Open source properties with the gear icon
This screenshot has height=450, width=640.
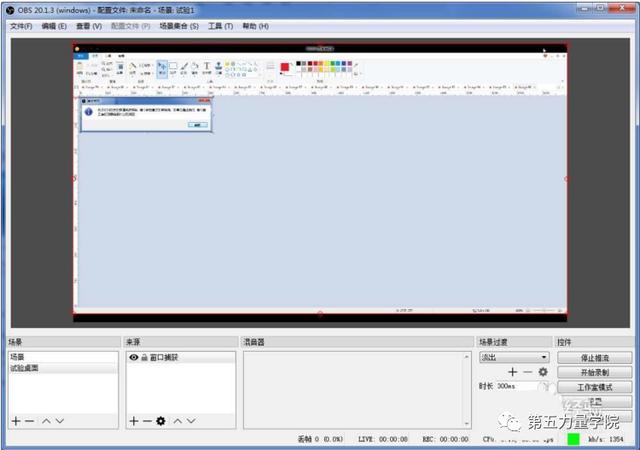pos(161,421)
